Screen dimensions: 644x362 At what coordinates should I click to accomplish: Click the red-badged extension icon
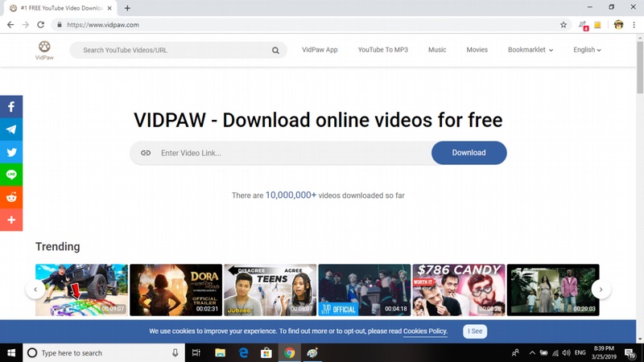point(583,25)
